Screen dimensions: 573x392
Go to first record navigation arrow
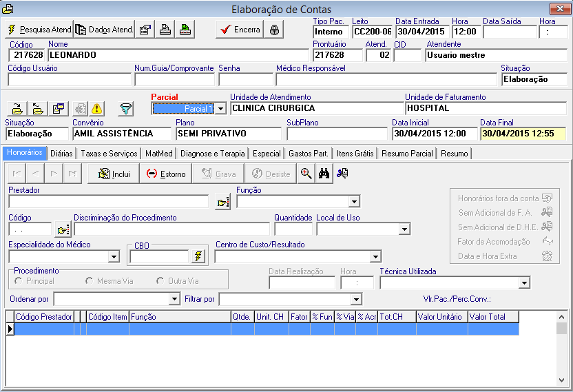tap(17, 174)
